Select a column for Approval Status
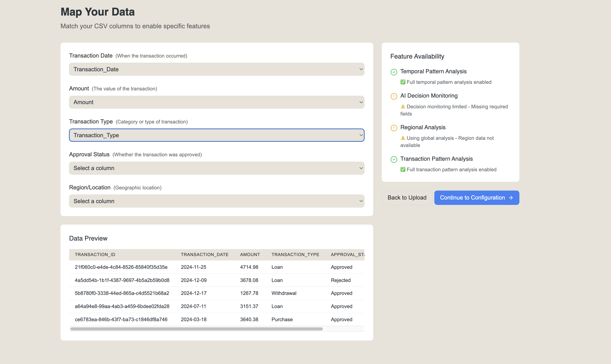 pos(217,168)
